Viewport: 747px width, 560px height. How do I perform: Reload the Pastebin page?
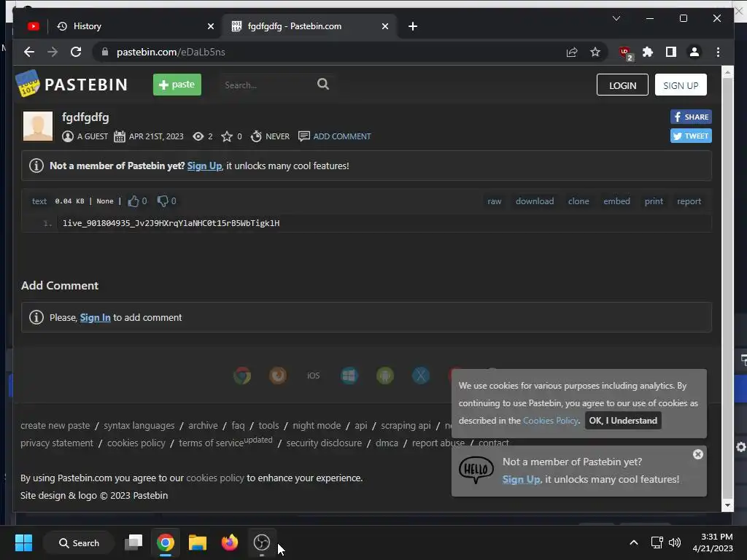(x=76, y=52)
